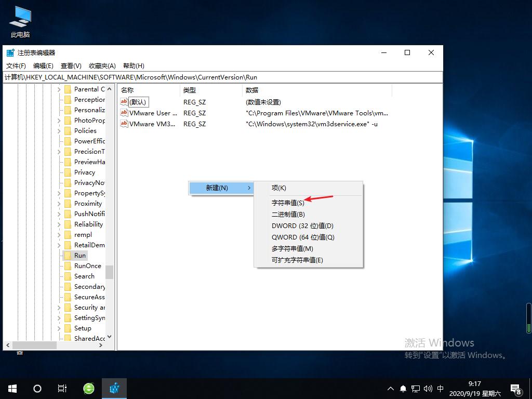Click the ab icon beside the VMware User value

(x=124, y=113)
